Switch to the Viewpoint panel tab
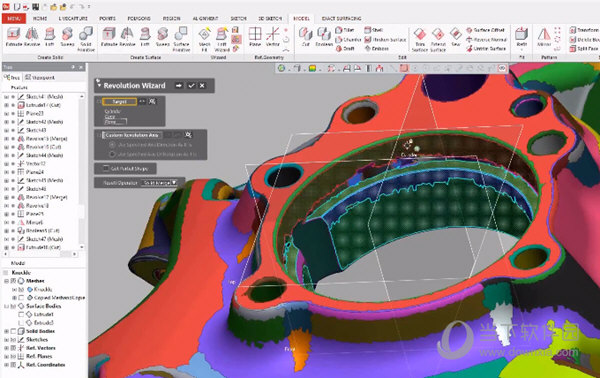 (x=40, y=78)
